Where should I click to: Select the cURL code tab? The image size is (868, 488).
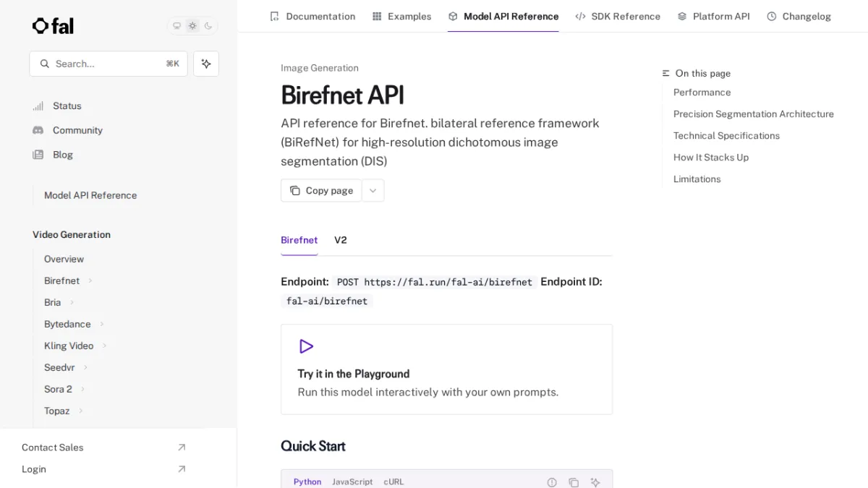[x=393, y=481]
